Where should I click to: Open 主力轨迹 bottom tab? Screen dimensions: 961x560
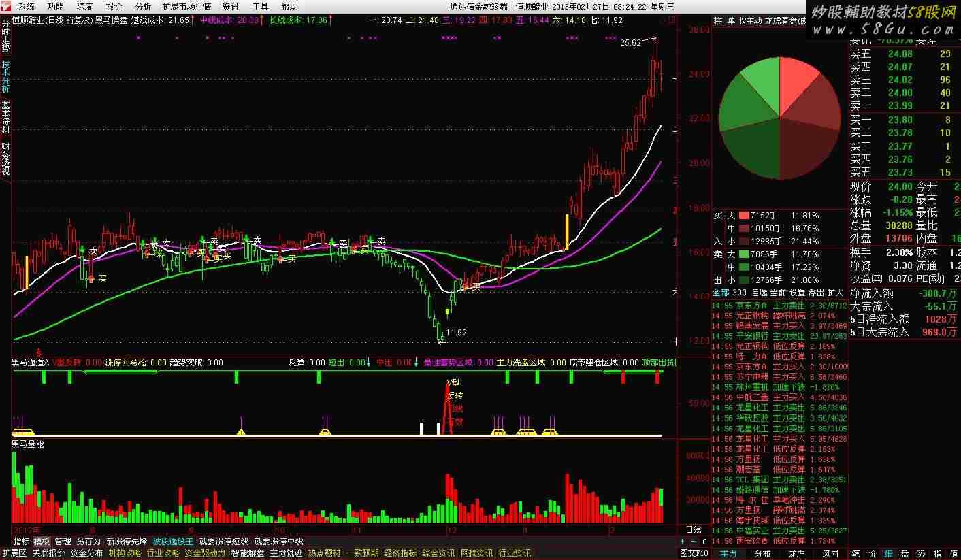[x=286, y=554]
